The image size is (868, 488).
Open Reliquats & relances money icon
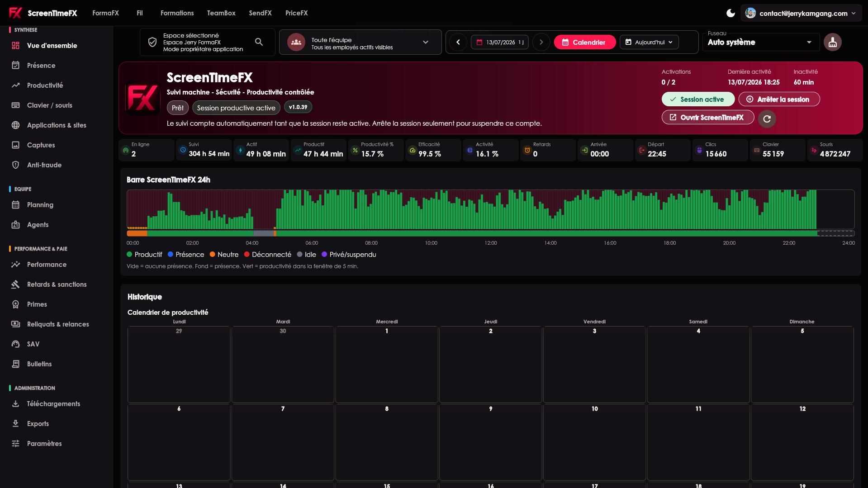click(16, 324)
